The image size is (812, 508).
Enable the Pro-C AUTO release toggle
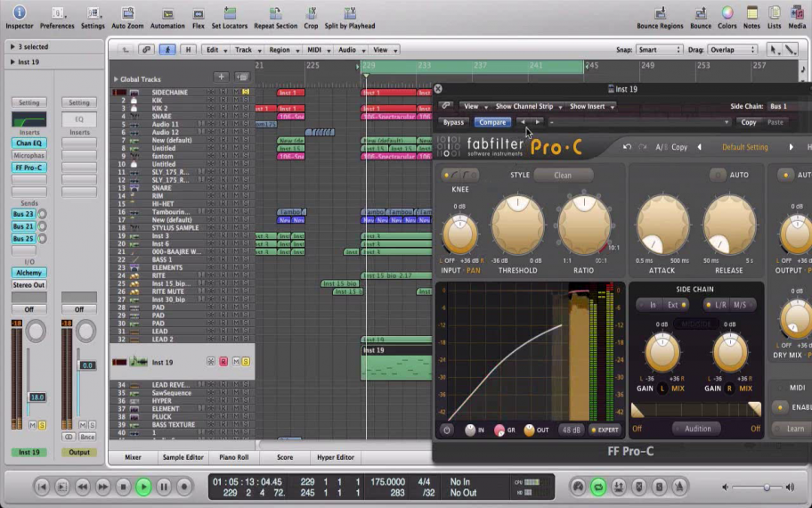(x=718, y=176)
